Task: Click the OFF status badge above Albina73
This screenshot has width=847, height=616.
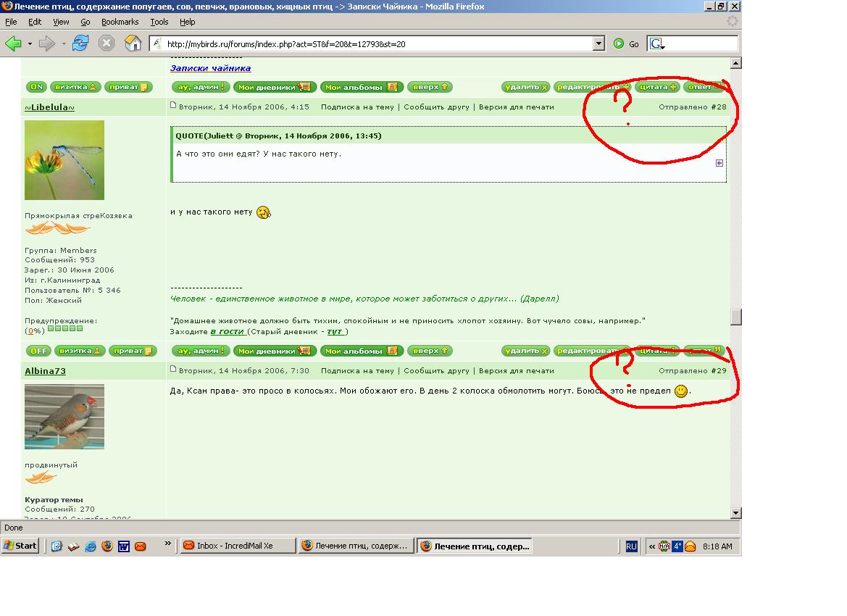Action: pos(38,351)
